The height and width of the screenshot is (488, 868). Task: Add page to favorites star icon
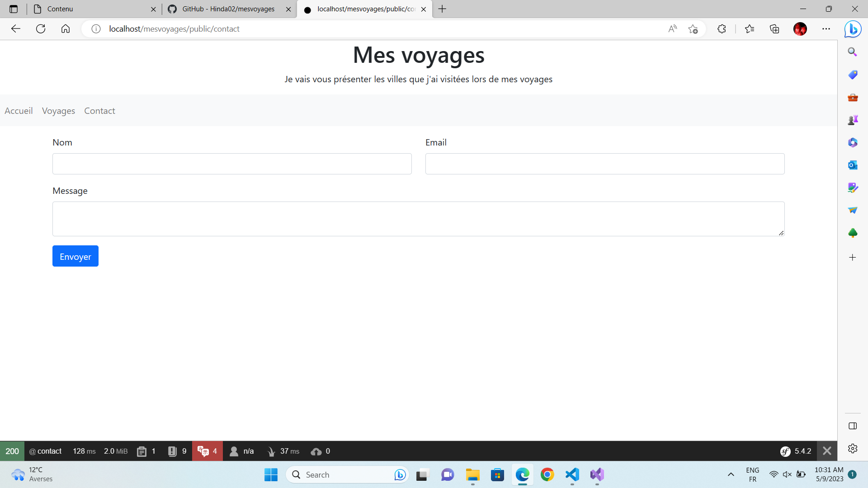[x=693, y=29]
